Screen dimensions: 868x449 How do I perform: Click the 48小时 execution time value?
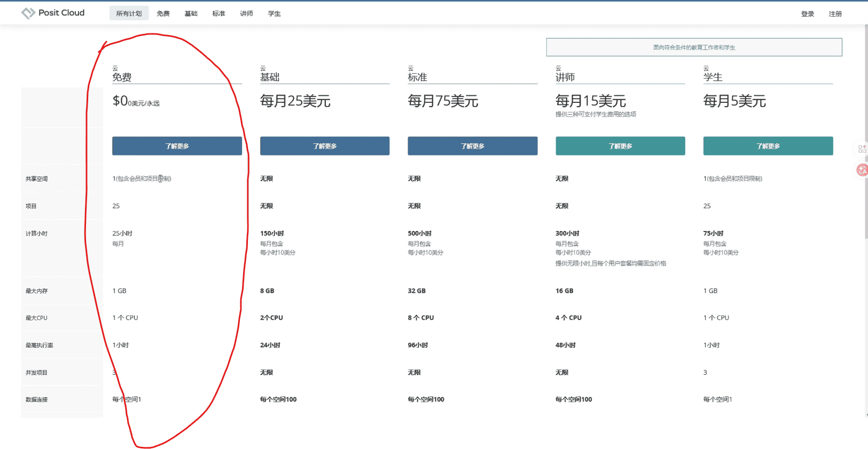[x=566, y=345]
